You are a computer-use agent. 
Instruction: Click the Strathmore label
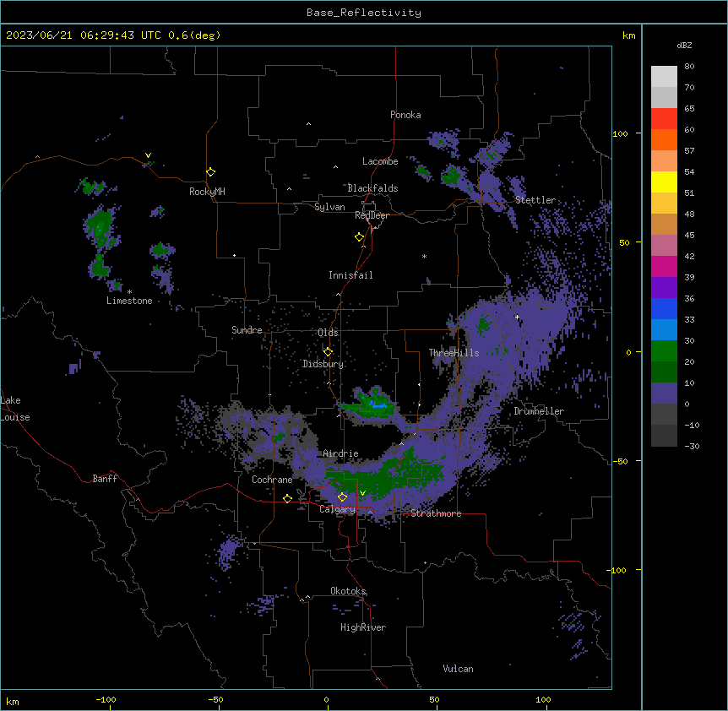click(x=436, y=513)
